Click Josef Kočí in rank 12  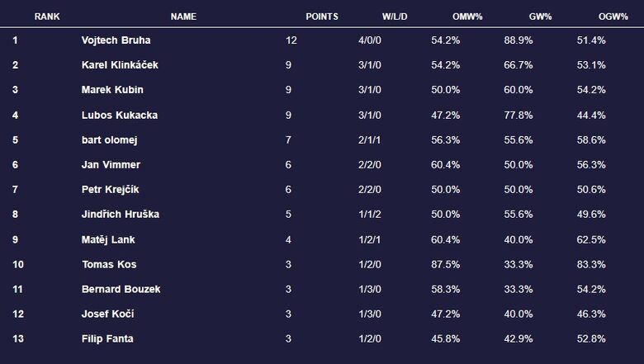click(108, 314)
